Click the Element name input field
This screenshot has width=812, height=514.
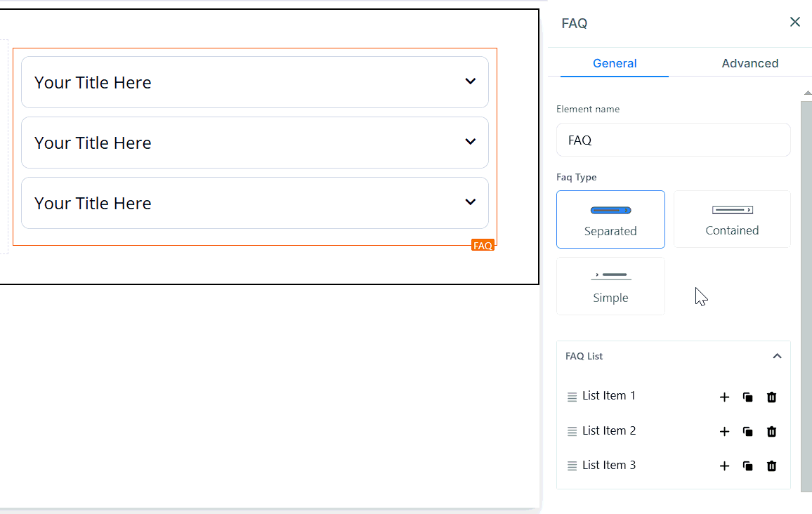pos(673,140)
